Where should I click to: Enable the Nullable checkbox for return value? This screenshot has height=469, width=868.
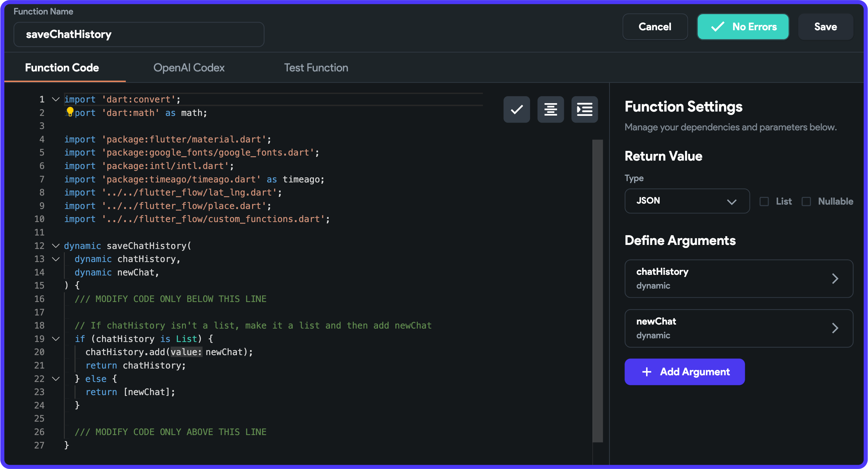point(807,201)
